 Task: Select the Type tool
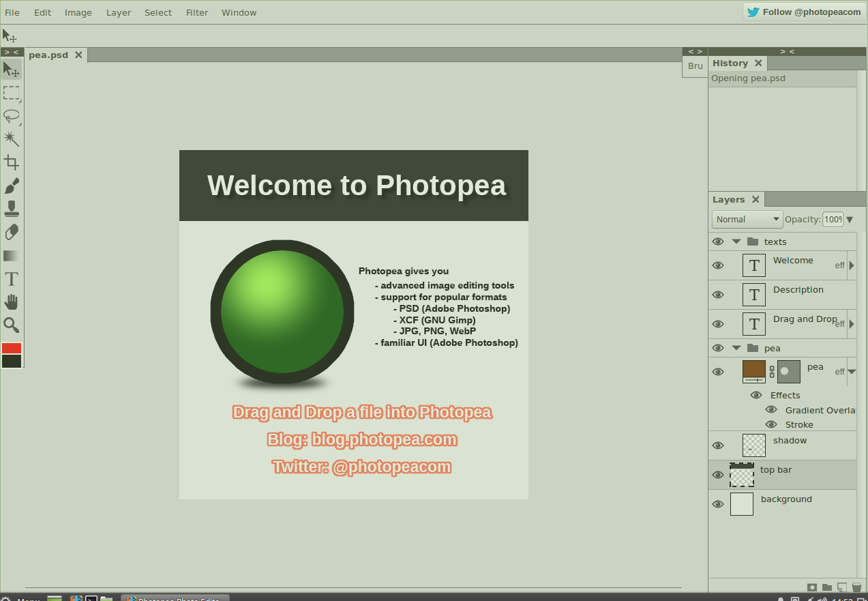tap(11, 279)
